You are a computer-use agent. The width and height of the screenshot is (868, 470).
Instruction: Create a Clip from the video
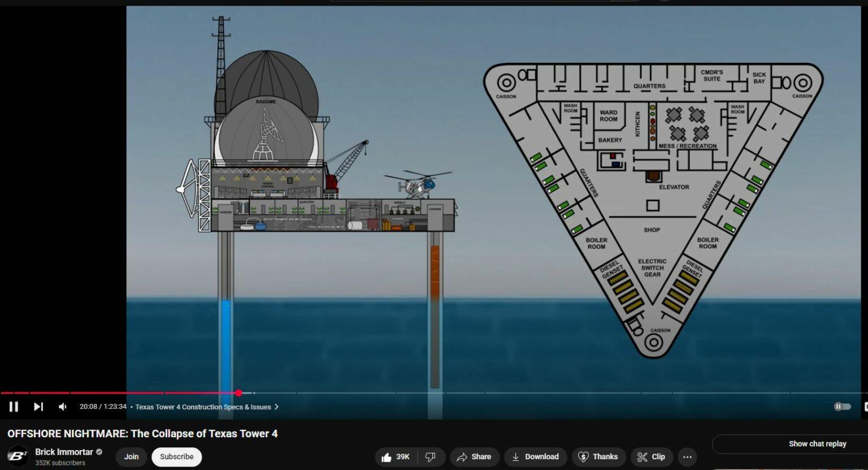[651, 457]
